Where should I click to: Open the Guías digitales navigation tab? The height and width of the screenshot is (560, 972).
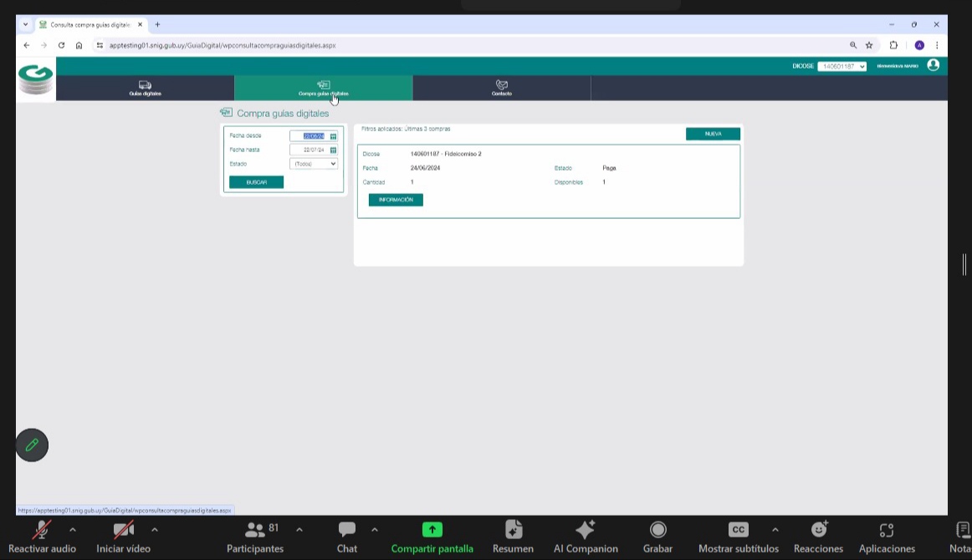[x=145, y=88]
